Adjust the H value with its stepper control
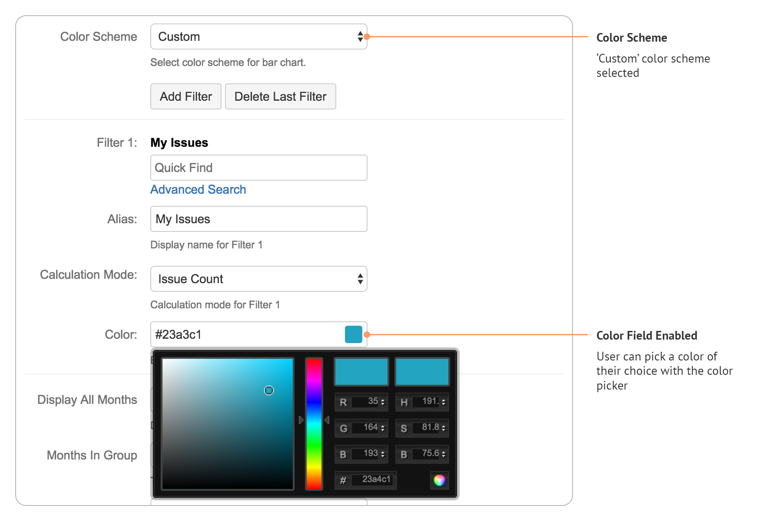Screen dimensions: 775x532 coord(444,402)
